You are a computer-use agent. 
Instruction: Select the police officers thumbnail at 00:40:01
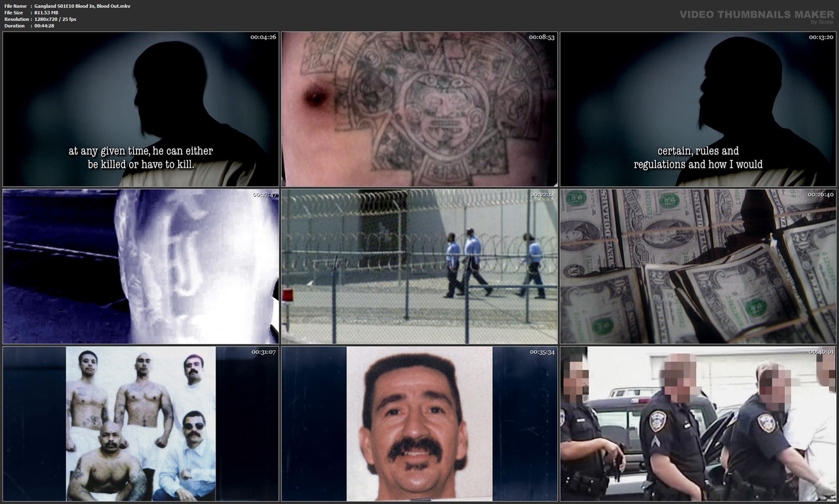(x=698, y=424)
